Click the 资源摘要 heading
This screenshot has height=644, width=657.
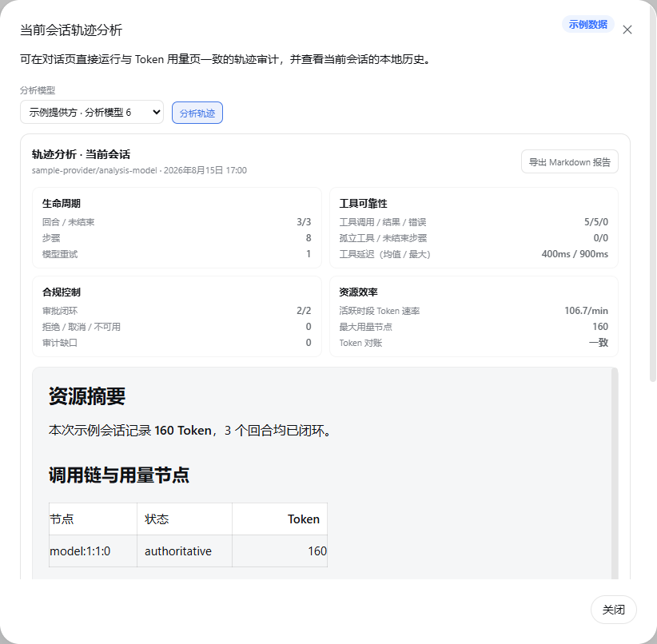(87, 396)
